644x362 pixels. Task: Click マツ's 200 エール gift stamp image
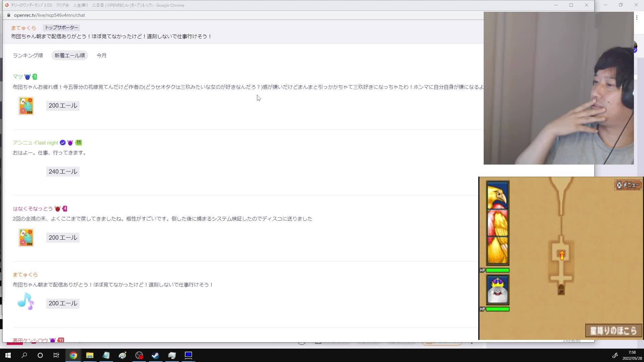[26, 106]
